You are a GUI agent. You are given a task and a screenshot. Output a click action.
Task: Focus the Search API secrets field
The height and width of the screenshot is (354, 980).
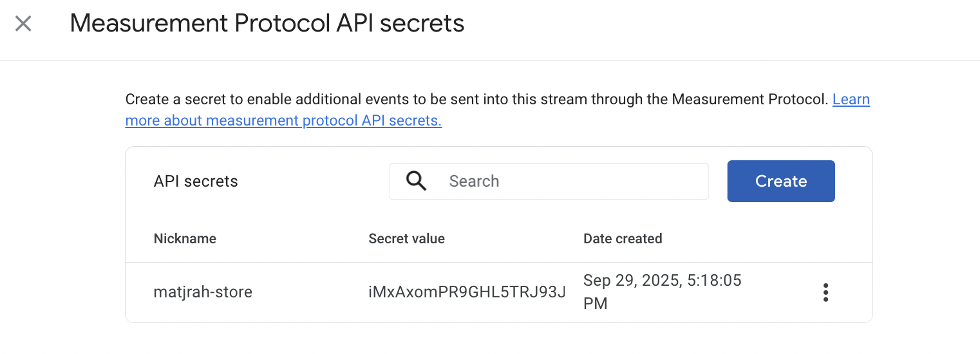tap(549, 182)
